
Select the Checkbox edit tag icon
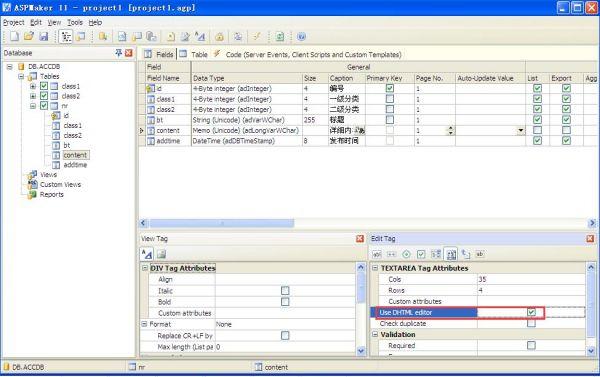pos(421,254)
